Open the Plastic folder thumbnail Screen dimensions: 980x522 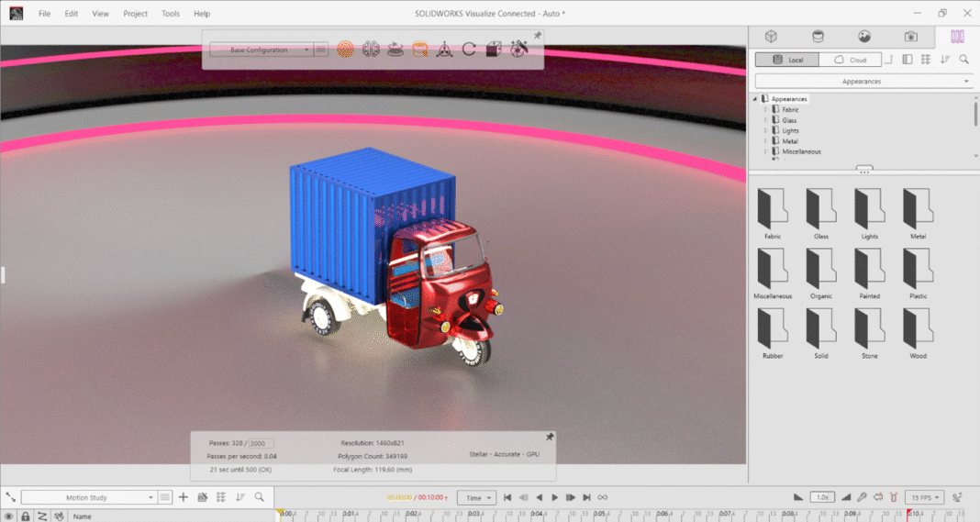click(919, 273)
